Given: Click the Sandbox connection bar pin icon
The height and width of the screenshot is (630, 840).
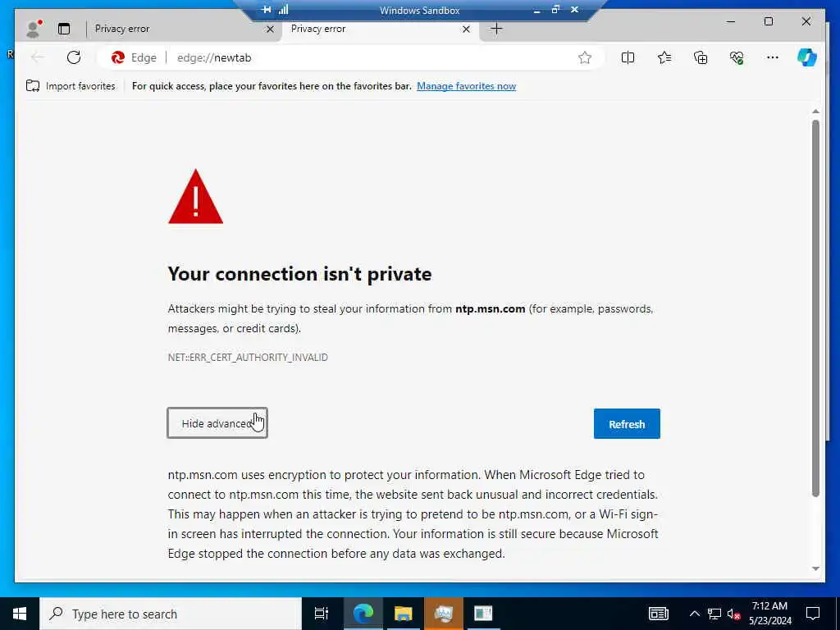Looking at the screenshot, I should pyautogui.click(x=267, y=10).
